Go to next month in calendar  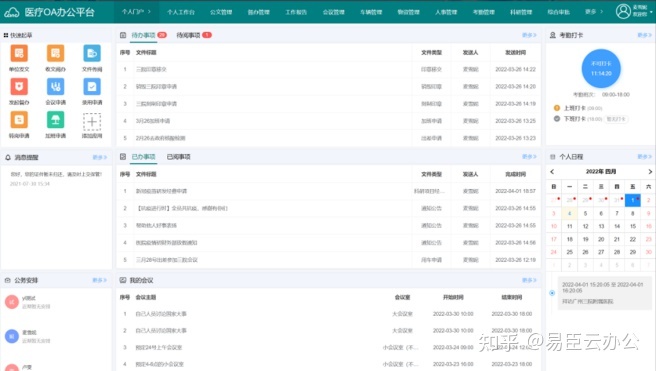(650, 171)
